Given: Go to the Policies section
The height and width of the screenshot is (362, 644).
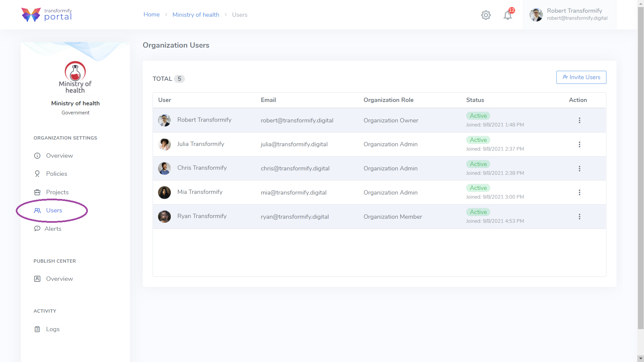Looking at the screenshot, I should [51, 174].
